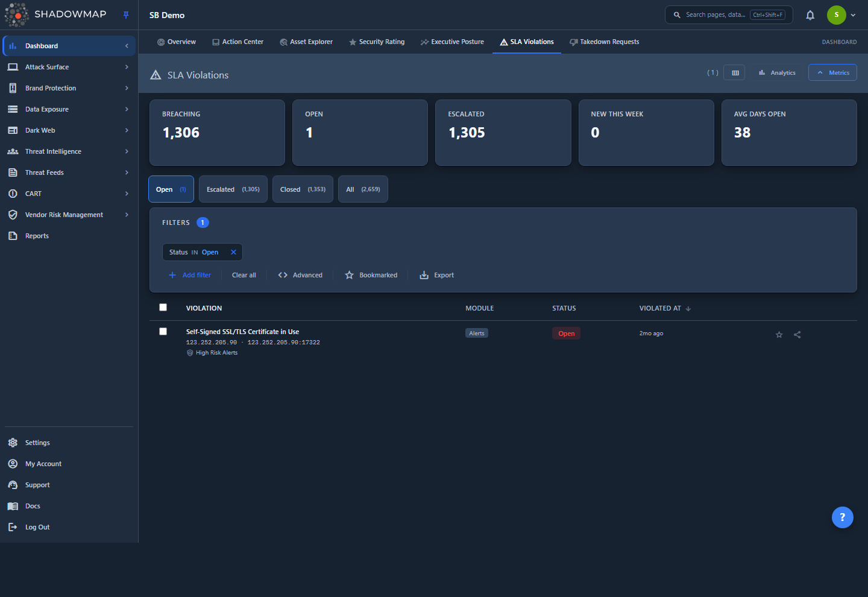The height and width of the screenshot is (597, 868).
Task: Collapse the Metrics panel toggle
Action: 832,73
